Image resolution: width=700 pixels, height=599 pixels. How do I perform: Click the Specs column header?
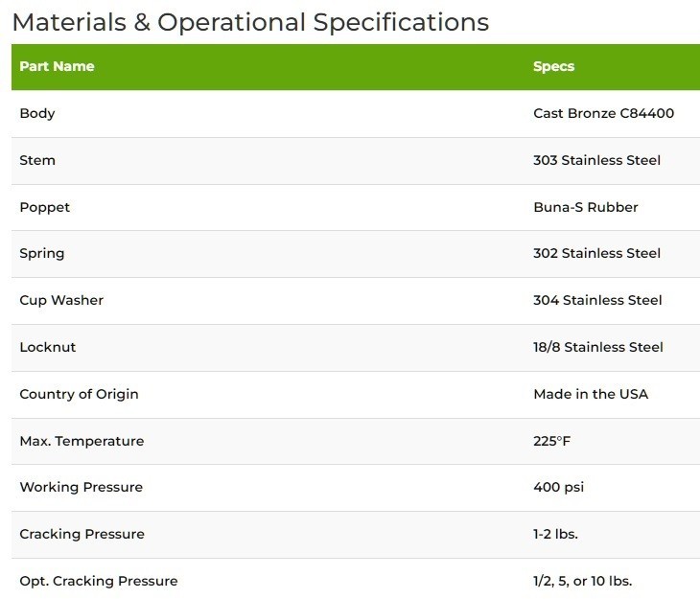(x=553, y=66)
